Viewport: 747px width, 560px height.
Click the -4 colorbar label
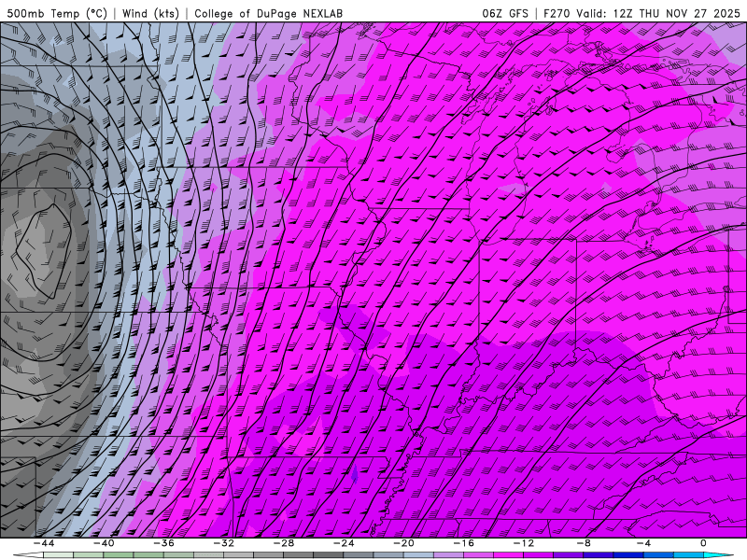(x=643, y=543)
